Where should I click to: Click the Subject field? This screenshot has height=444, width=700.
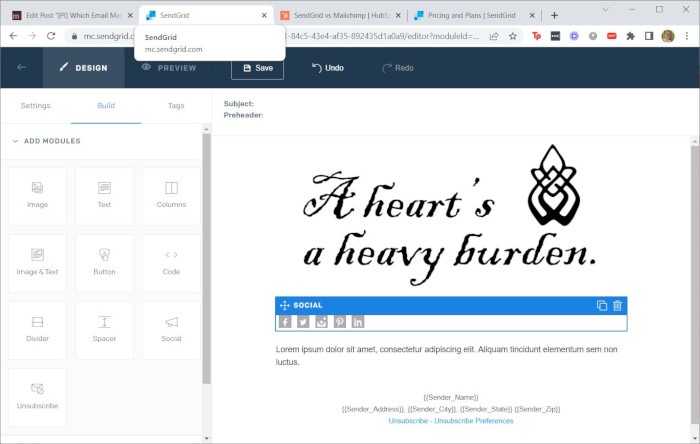coord(238,104)
